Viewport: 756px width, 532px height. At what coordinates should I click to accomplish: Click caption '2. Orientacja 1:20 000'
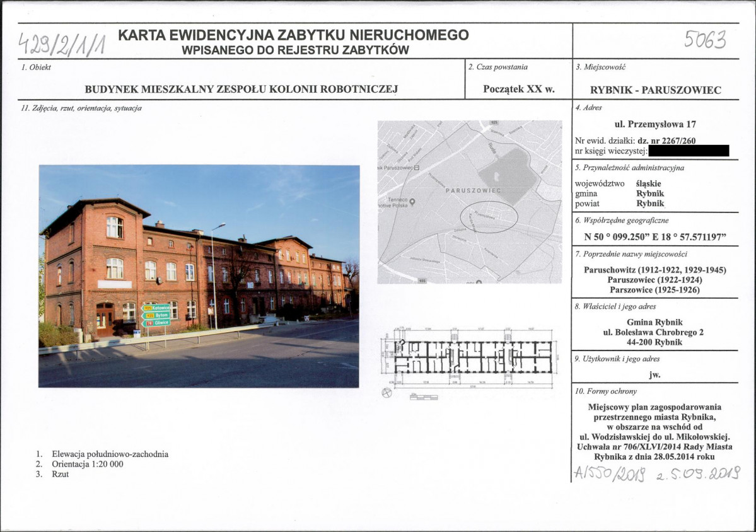click(x=79, y=465)
